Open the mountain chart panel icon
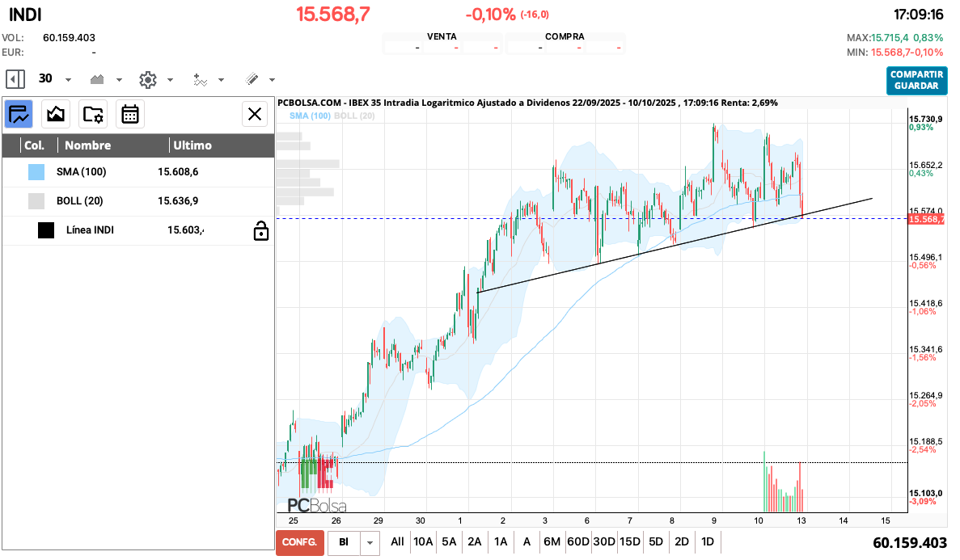The width and height of the screenshot is (960, 560). coord(56,114)
